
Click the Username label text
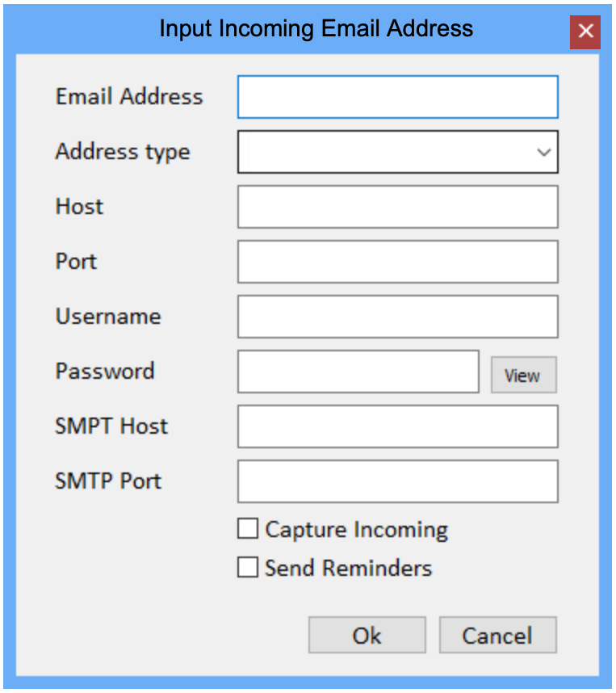click(108, 317)
